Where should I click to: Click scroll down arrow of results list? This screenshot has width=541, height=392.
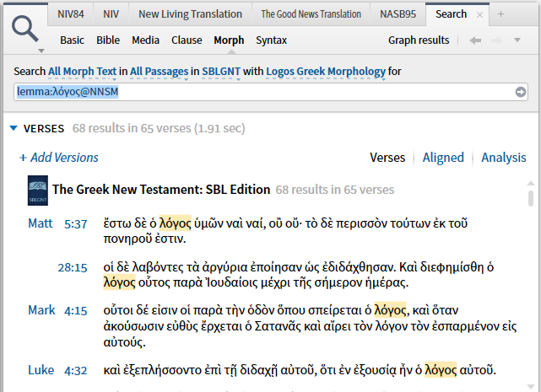531,387
